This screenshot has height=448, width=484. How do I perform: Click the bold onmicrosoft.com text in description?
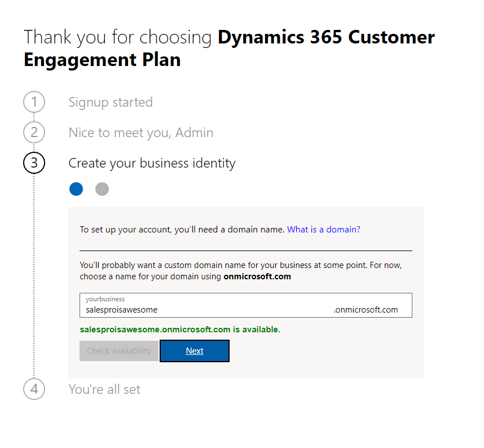pyautogui.click(x=257, y=277)
